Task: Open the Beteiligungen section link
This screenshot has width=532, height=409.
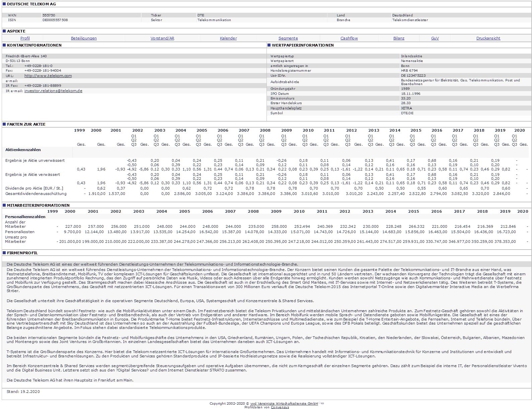Action: 84,38
